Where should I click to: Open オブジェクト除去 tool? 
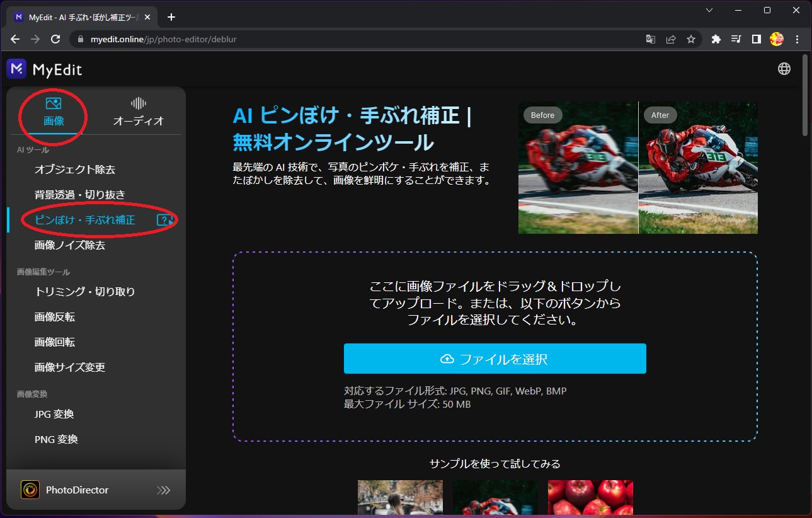74,170
